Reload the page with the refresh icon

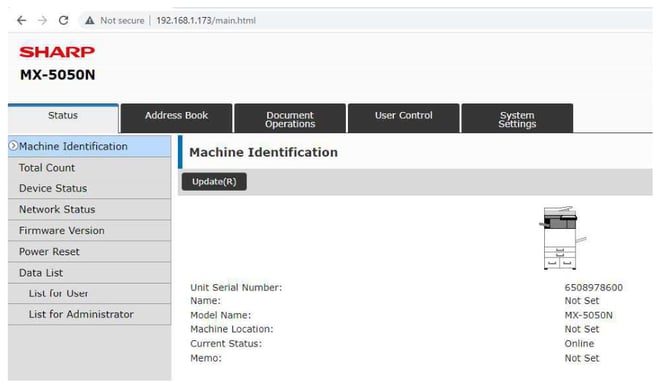(x=63, y=20)
